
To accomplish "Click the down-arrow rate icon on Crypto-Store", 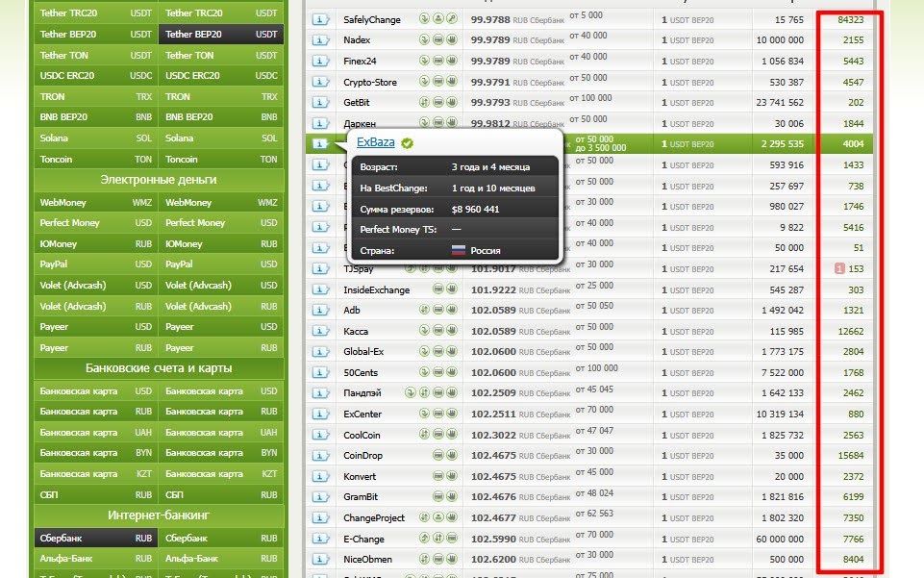I will click(424, 82).
